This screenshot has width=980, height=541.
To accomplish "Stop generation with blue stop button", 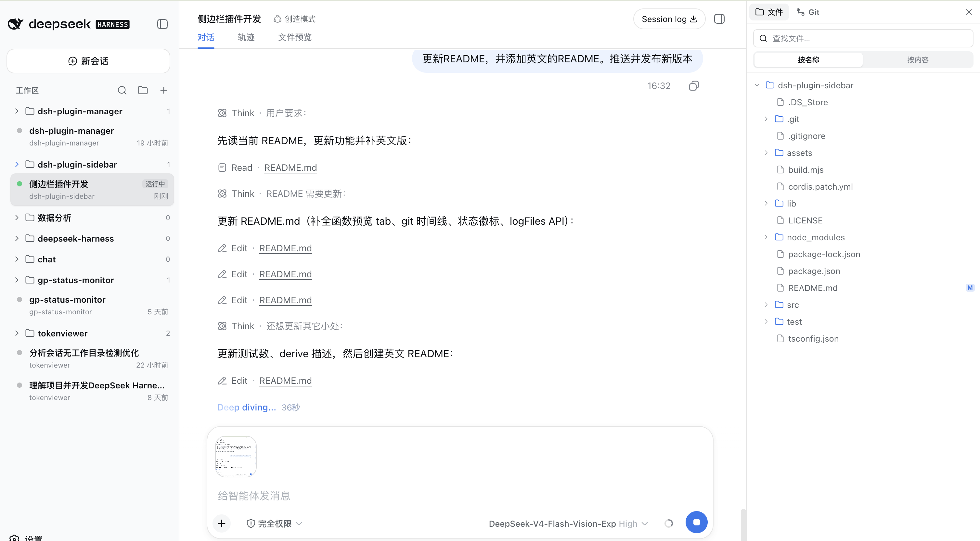I will (696, 522).
